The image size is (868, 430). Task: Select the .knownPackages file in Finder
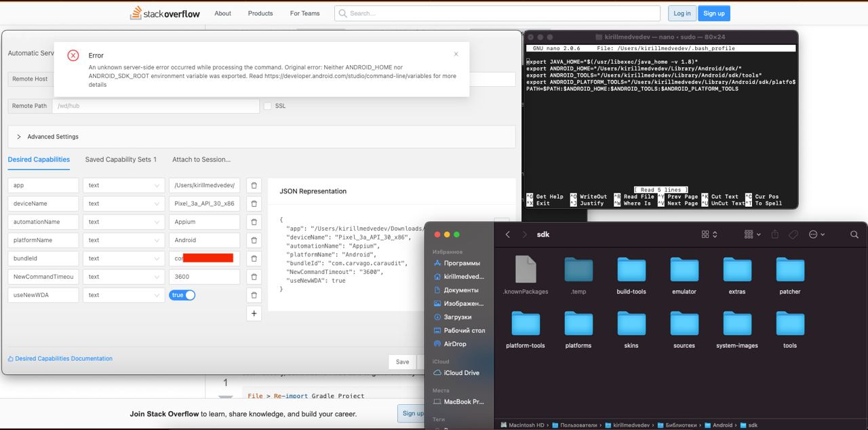point(526,275)
